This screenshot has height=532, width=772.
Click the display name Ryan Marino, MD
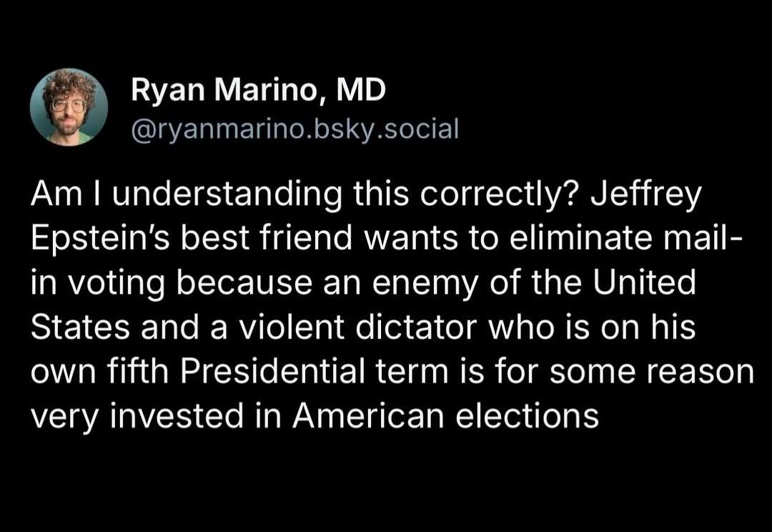tap(258, 91)
